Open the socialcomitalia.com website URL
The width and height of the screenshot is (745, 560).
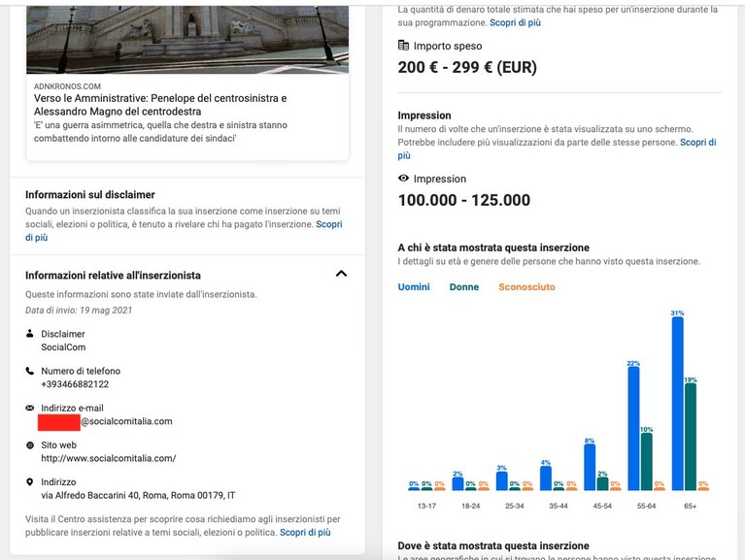tap(109, 458)
